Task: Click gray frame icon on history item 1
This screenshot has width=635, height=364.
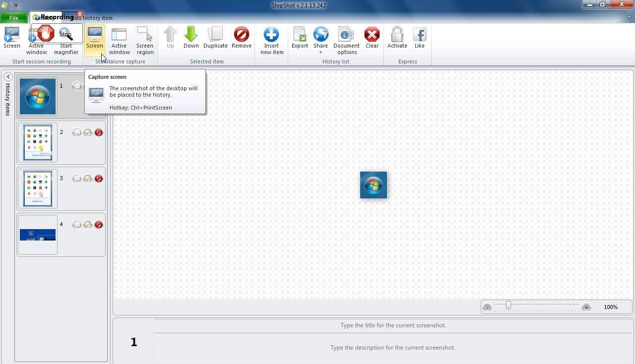Action: click(x=77, y=86)
